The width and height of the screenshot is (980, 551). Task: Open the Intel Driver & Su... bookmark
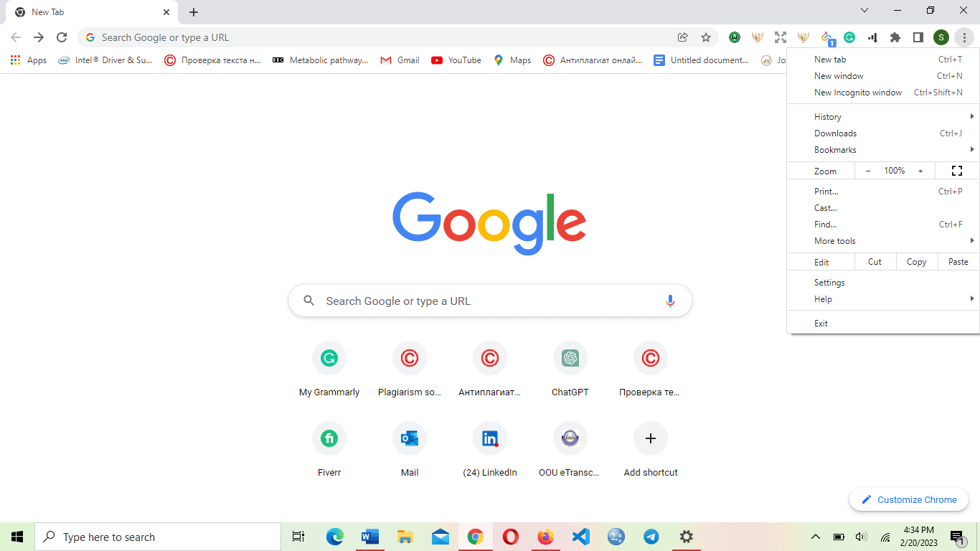(105, 60)
